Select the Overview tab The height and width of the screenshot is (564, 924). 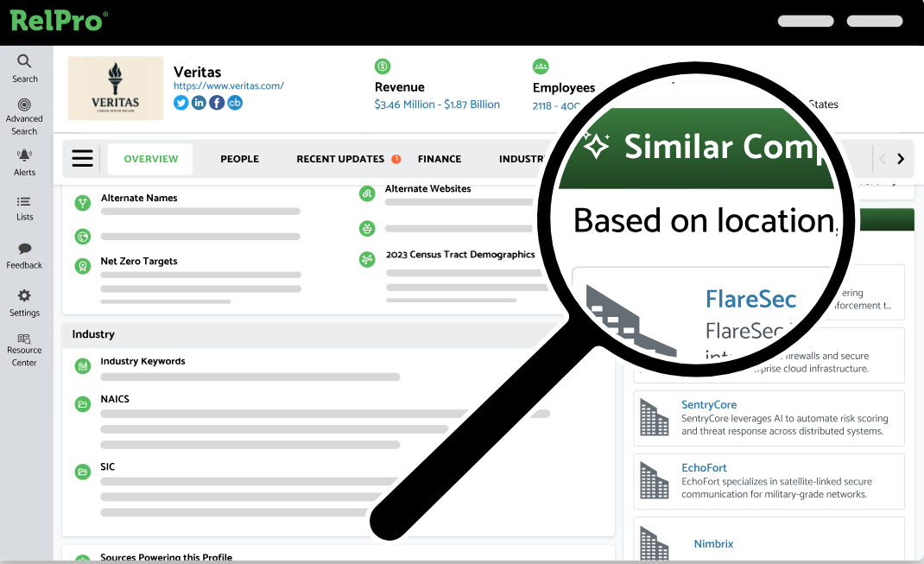pyautogui.click(x=150, y=159)
